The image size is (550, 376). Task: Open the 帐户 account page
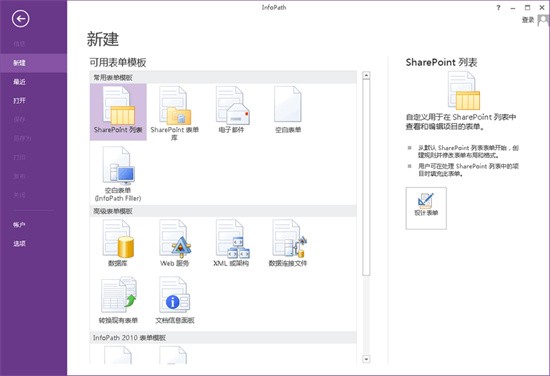(33, 225)
